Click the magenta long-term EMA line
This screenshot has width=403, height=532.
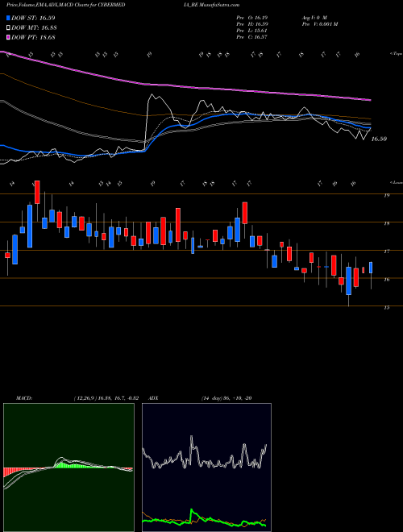(185, 86)
